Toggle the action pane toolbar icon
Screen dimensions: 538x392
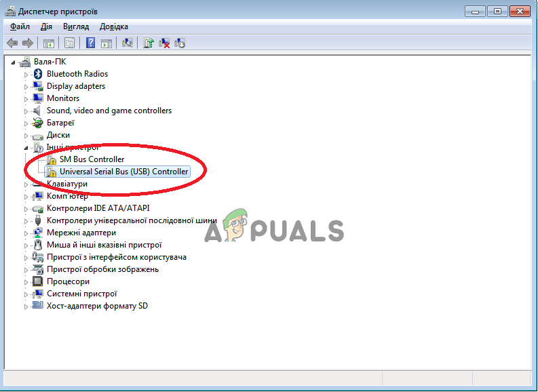pos(107,43)
